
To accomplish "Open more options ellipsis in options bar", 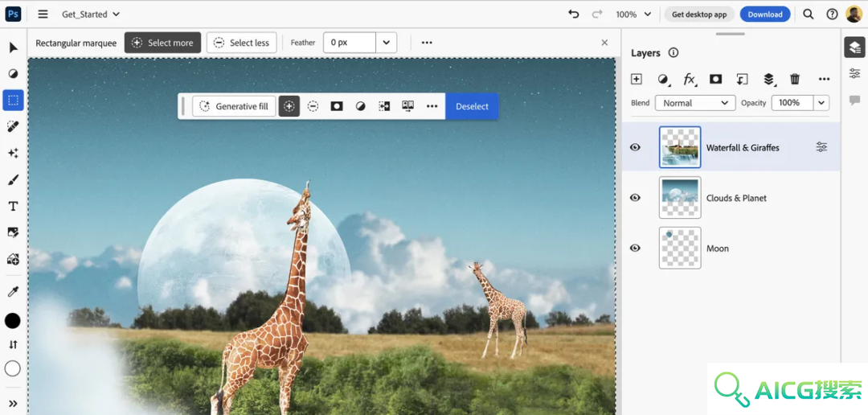I will (427, 43).
